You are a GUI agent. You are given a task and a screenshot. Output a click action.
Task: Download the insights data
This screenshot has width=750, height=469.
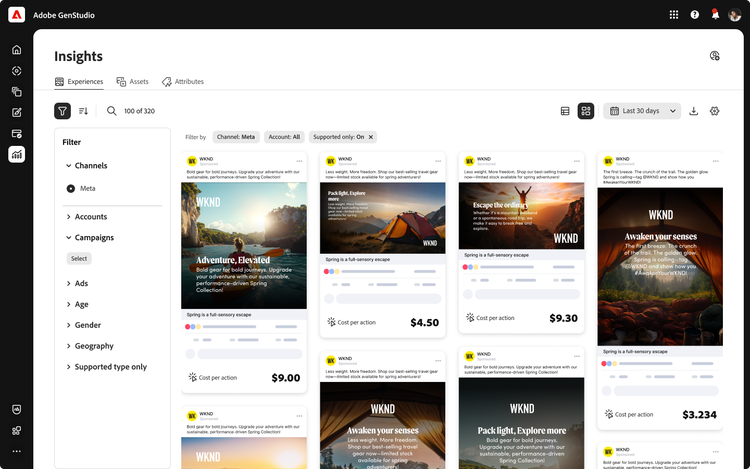[x=694, y=111]
